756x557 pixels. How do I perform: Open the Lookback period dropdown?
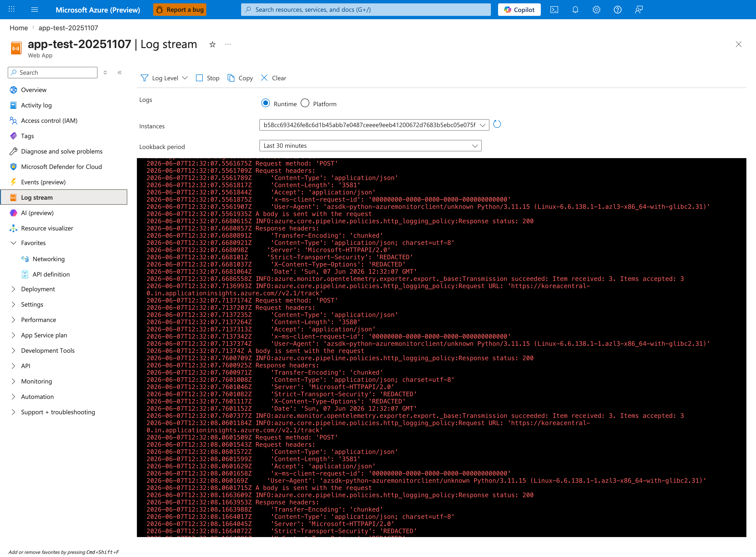tap(370, 146)
